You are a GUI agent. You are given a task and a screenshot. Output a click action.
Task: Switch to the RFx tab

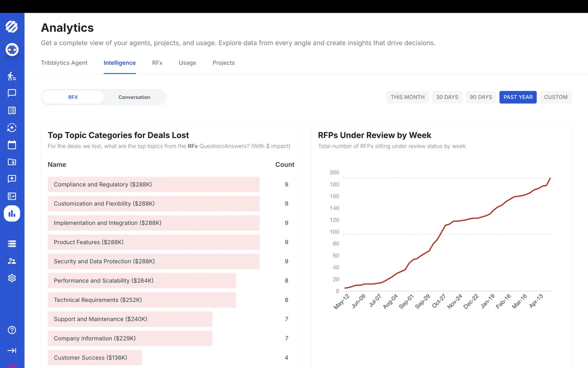tap(157, 63)
